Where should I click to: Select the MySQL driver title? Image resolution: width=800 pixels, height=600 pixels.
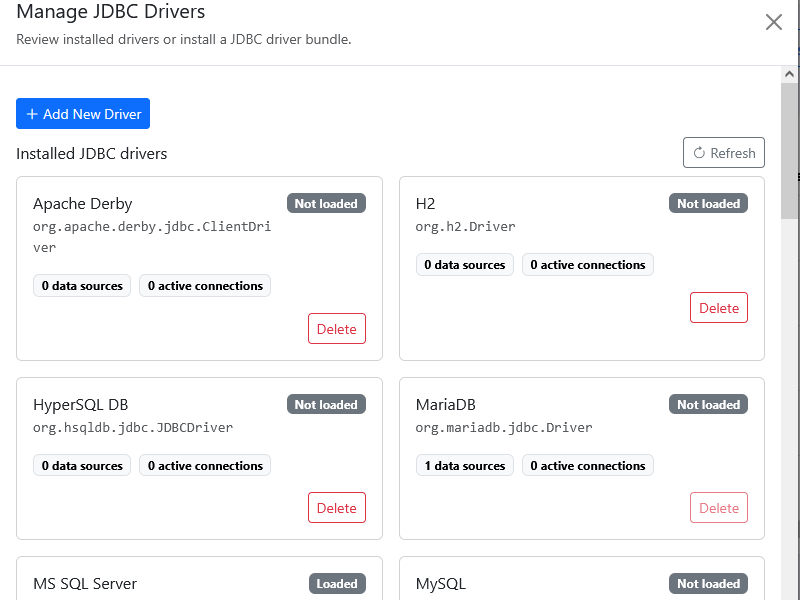pos(441,584)
